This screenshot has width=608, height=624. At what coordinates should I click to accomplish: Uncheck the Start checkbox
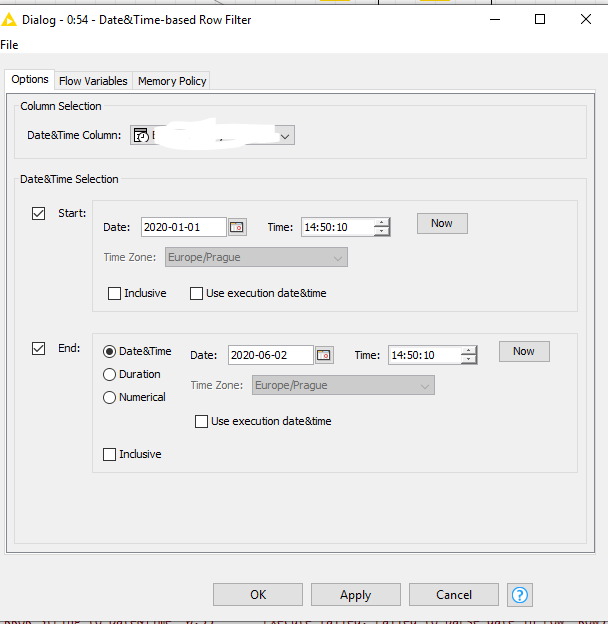39,213
